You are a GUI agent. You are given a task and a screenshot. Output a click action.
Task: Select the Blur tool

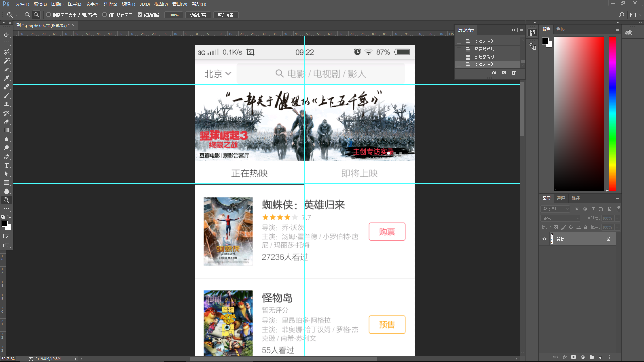[x=6, y=139]
